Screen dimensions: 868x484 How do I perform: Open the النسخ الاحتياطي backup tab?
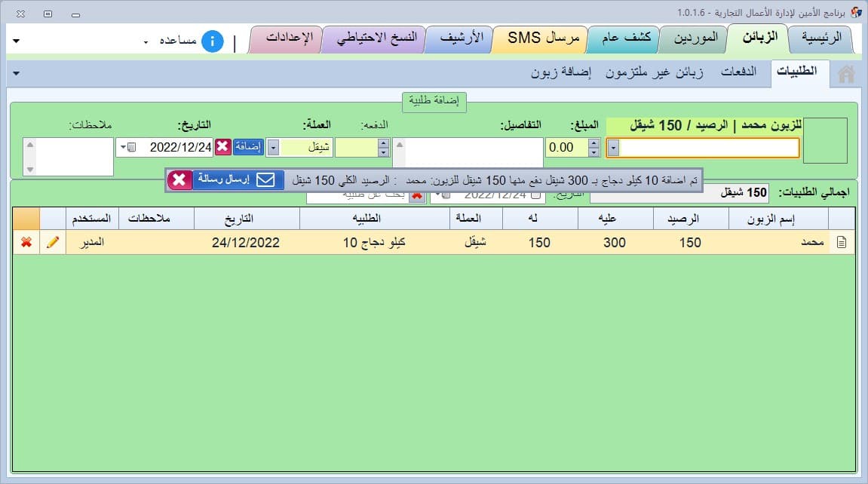tap(376, 38)
